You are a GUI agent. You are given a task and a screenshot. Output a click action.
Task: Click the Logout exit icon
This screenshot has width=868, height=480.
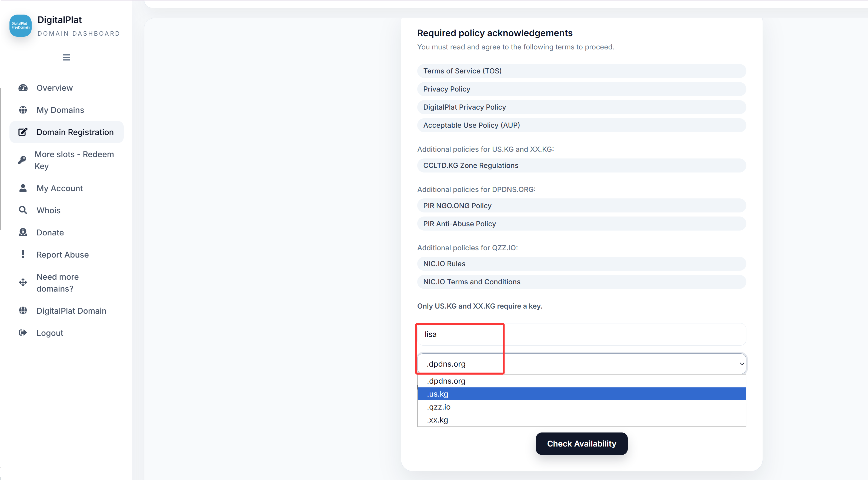pos(23,333)
